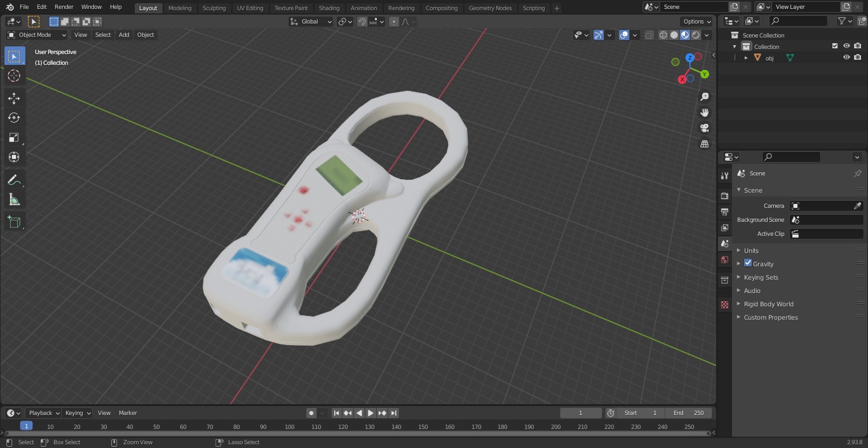Image resolution: width=868 pixels, height=448 pixels.
Task: Click the zoom view magnifier icon
Action: pyautogui.click(x=704, y=97)
